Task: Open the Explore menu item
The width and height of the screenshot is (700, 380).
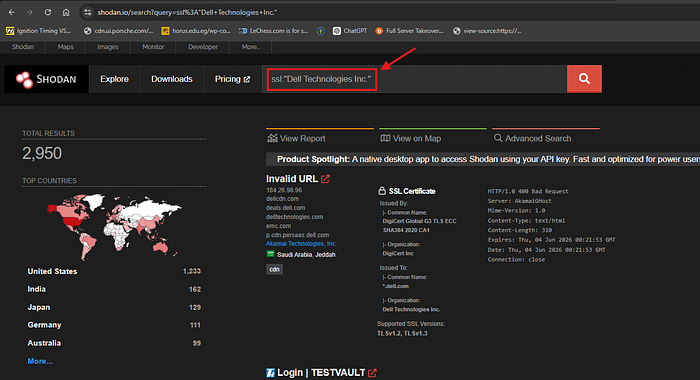Action: tap(114, 79)
